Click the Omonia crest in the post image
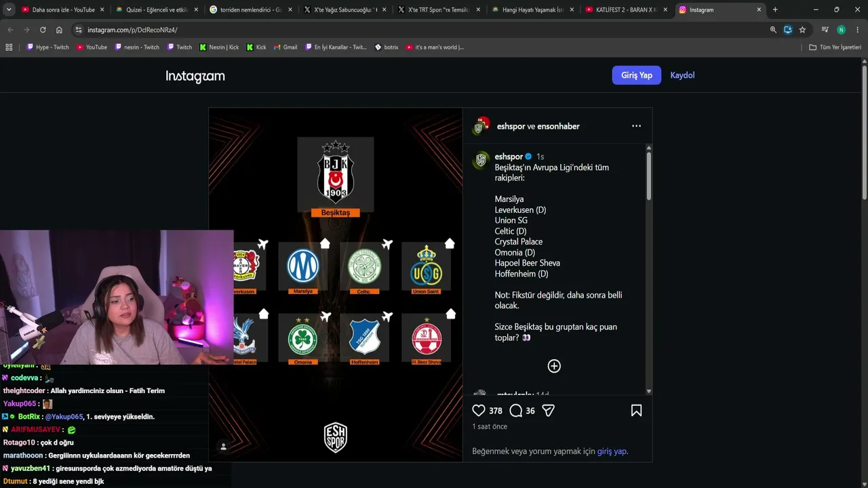Viewport: 868px width, 488px height. 302,337
